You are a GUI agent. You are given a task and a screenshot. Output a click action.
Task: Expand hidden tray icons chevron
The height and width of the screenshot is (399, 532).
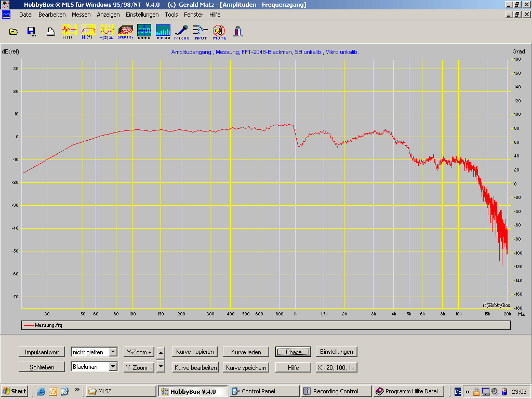(468, 392)
